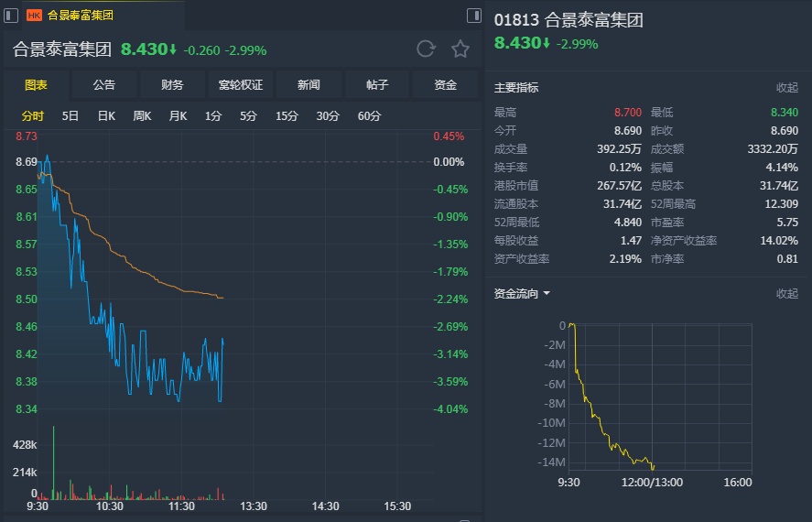Click the refresh icon beside stock price

[426, 49]
